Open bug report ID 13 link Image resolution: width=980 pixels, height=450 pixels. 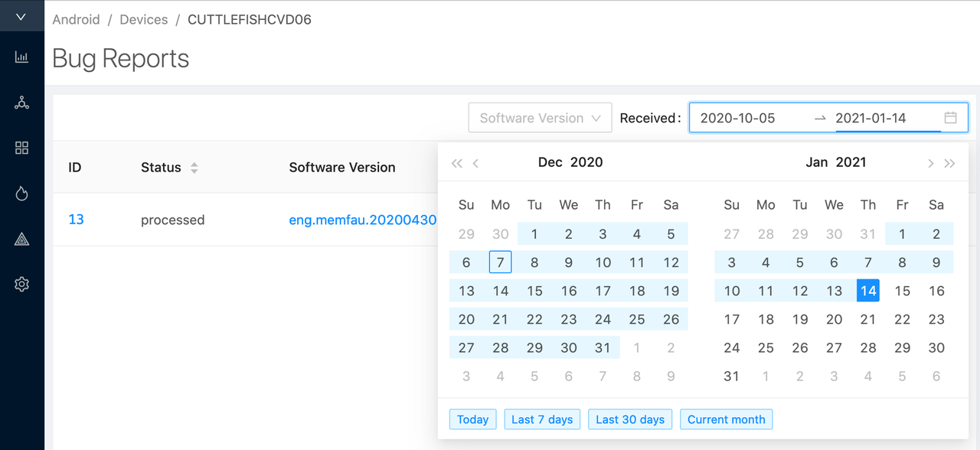click(76, 220)
